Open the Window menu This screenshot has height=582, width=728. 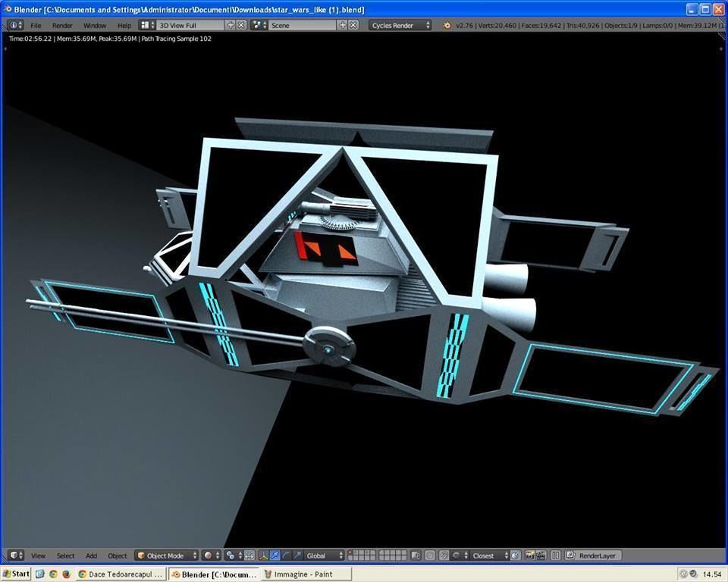95,26
